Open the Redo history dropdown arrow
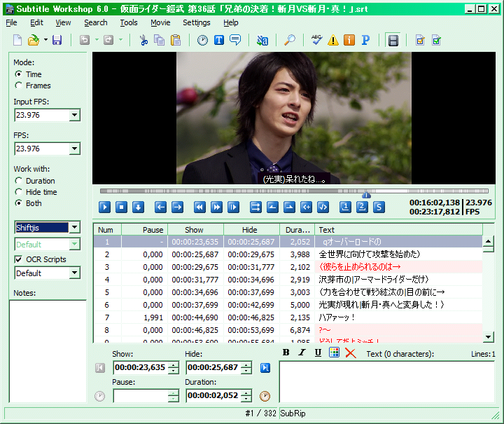Viewport: 504px width, 424px height. (121, 40)
